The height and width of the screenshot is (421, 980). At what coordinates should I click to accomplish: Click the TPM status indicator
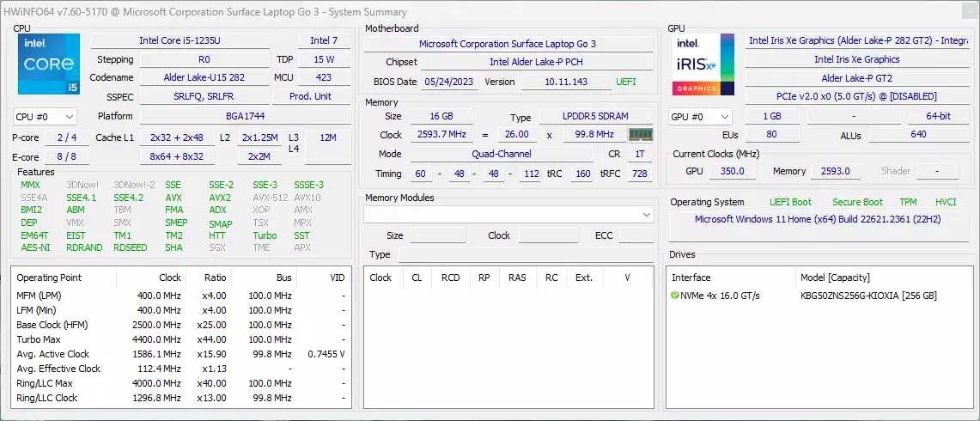coord(908,202)
